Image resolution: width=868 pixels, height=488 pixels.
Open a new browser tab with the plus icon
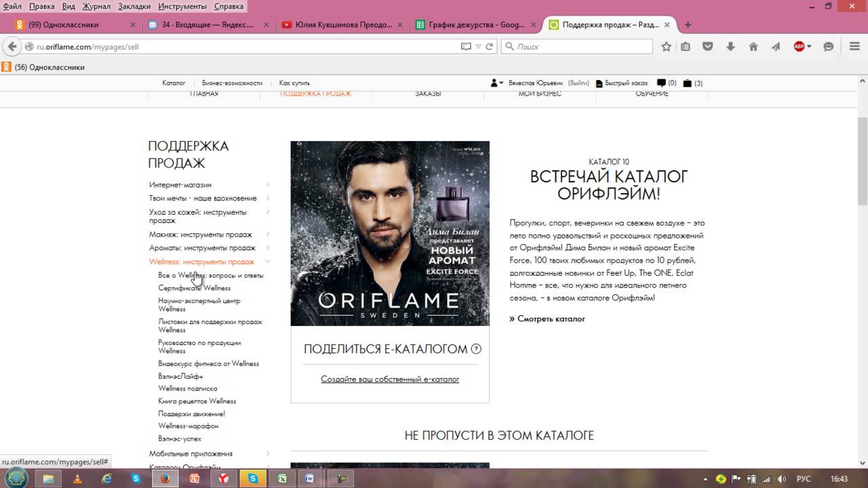pyautogui.click(x=688, y=24)
